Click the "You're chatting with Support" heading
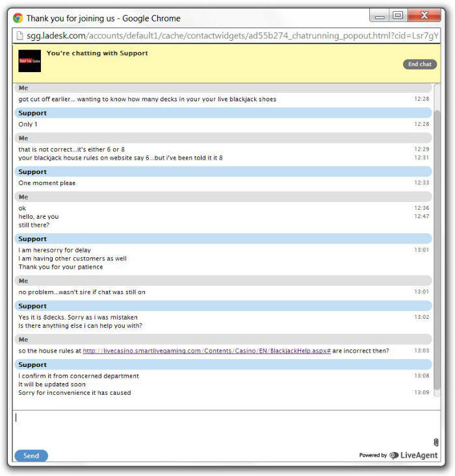Viewport: 455px width, 476px height. 97,53
